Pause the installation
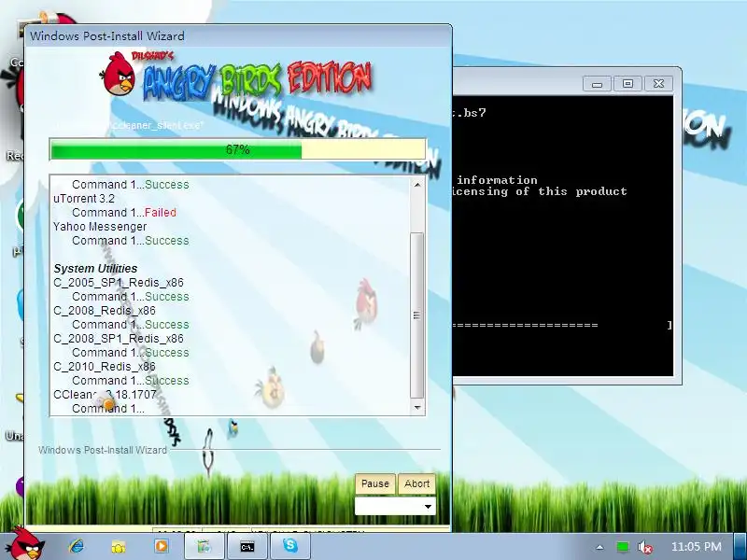 click(375, 483)
